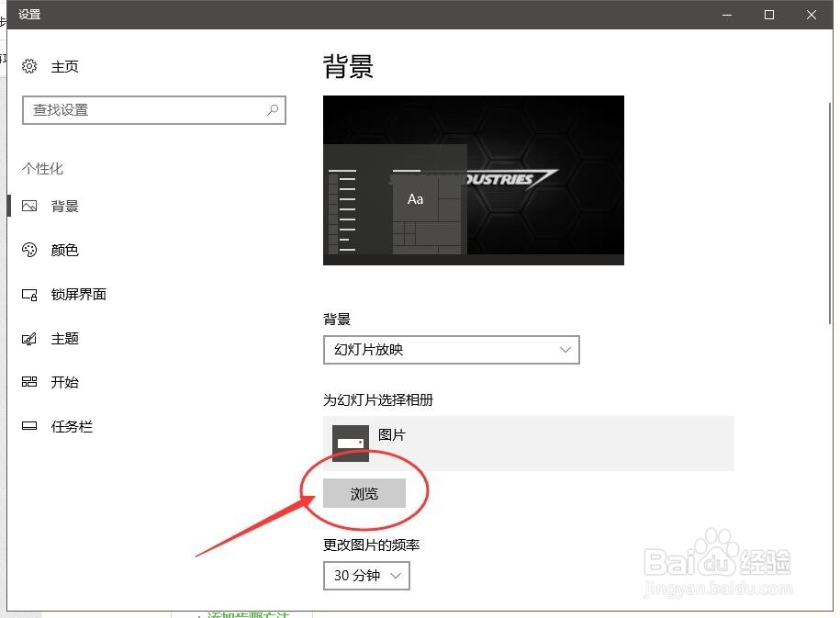Maximize the 设置 window

pyautogui.click(x=769, y=15)
